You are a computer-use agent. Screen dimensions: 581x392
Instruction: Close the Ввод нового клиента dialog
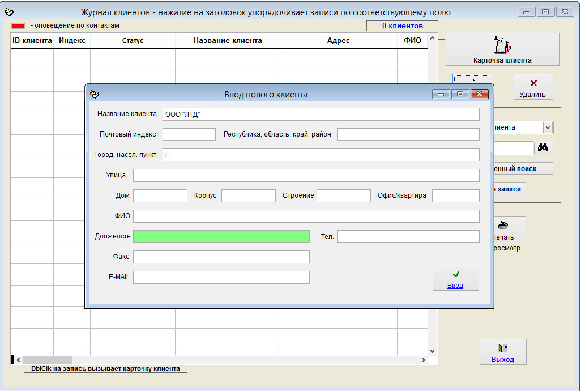pyautogui.click(x=479, y=94)
